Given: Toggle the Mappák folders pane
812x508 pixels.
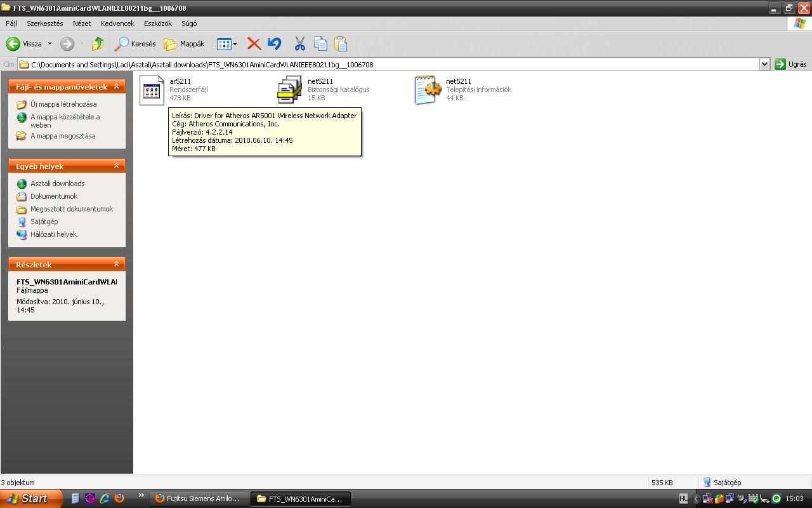Looking at the screenshot, I should [x=184, y=44].
